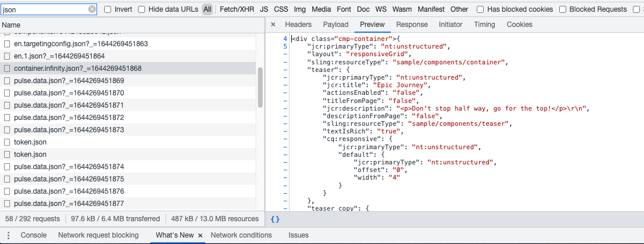
Task: Open the Response tab
Action: (412, 25)
